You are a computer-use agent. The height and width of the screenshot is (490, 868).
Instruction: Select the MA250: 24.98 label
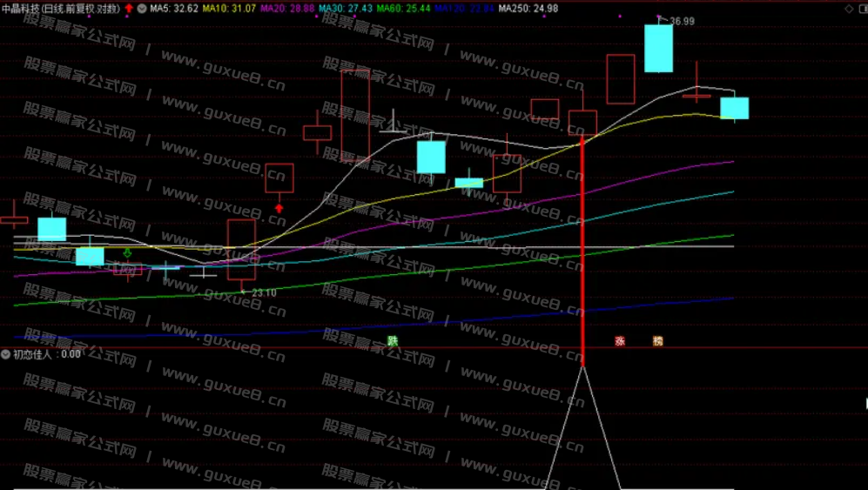tap(529, 8)
